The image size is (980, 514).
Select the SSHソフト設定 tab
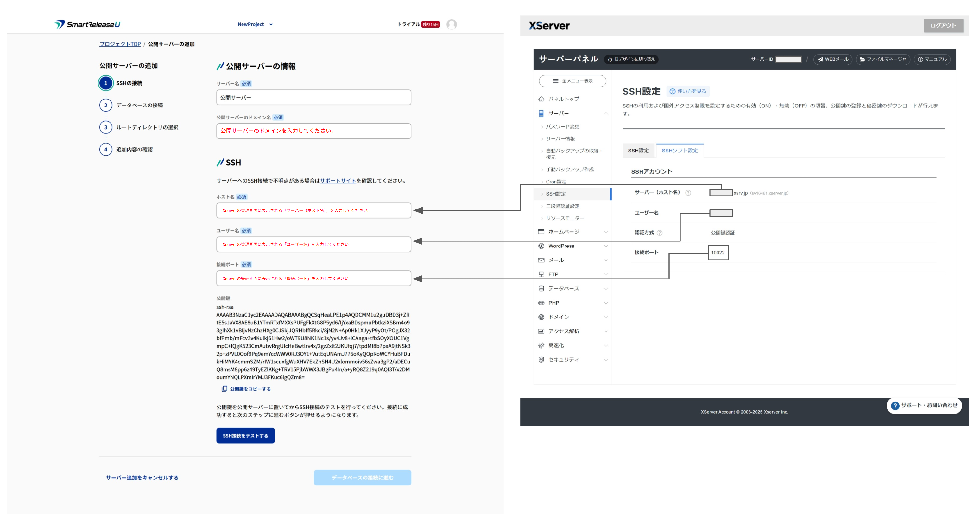[680, 151]
